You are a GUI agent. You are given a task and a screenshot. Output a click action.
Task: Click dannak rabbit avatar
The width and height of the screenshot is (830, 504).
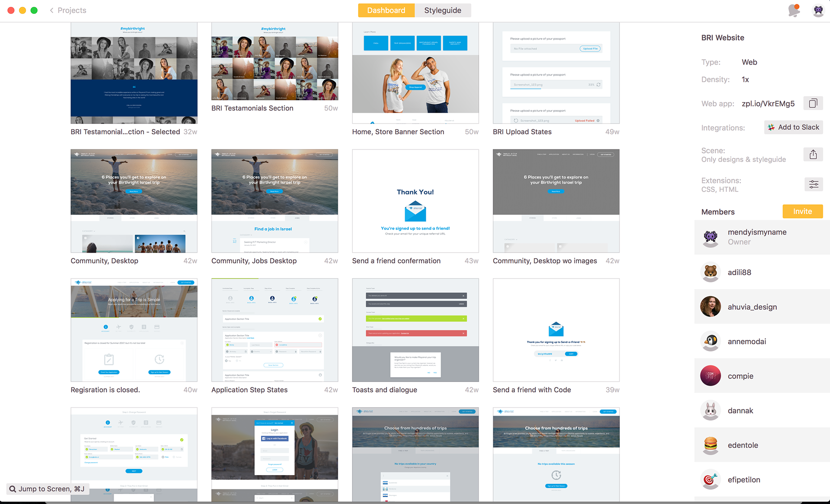(x=710, y=410)
